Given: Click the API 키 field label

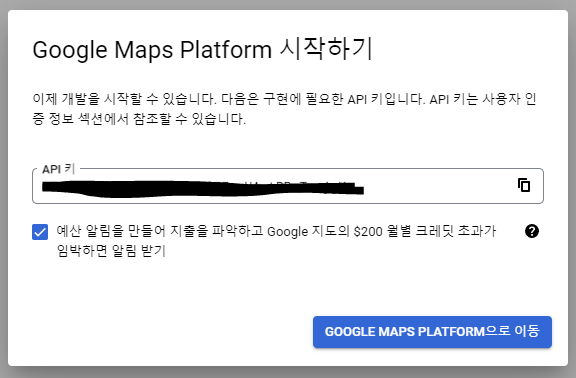Looking at the screenshot, I should coord(58,169).
